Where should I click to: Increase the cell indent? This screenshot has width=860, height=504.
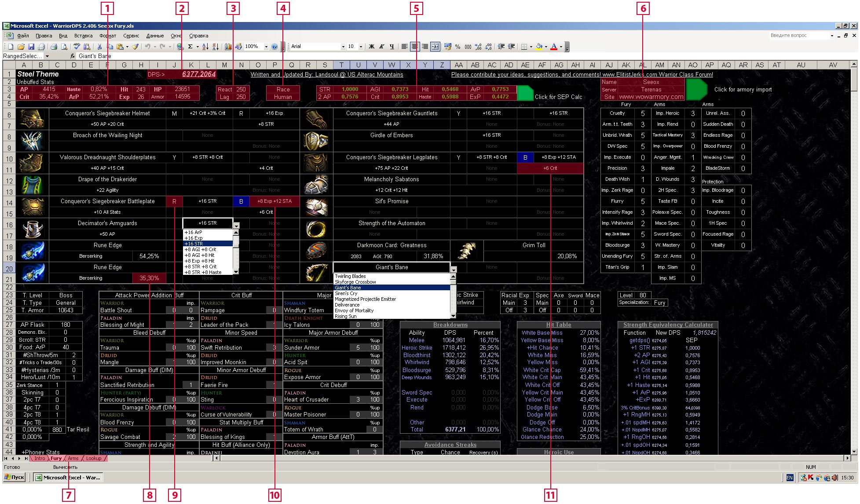click(511, 47)
